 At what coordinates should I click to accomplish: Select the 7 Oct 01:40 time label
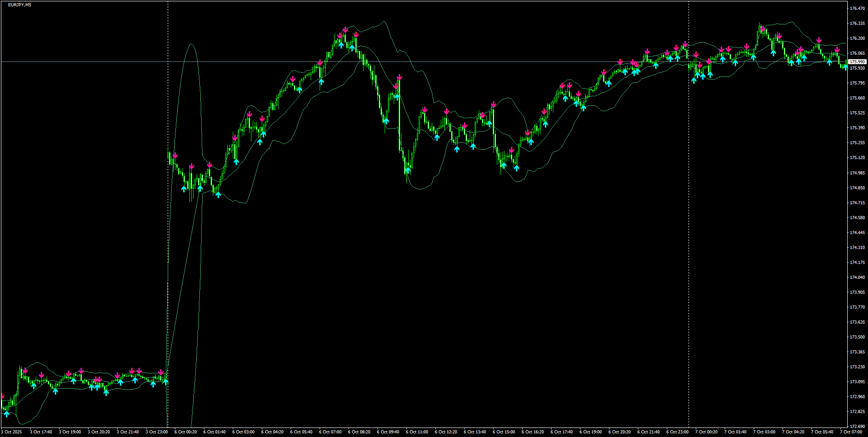[735, 432]
